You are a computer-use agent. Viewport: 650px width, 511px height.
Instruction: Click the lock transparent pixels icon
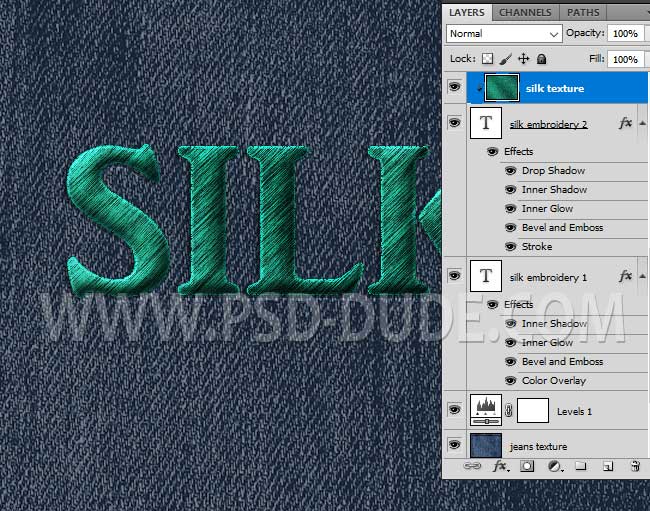tap(488, 59)
